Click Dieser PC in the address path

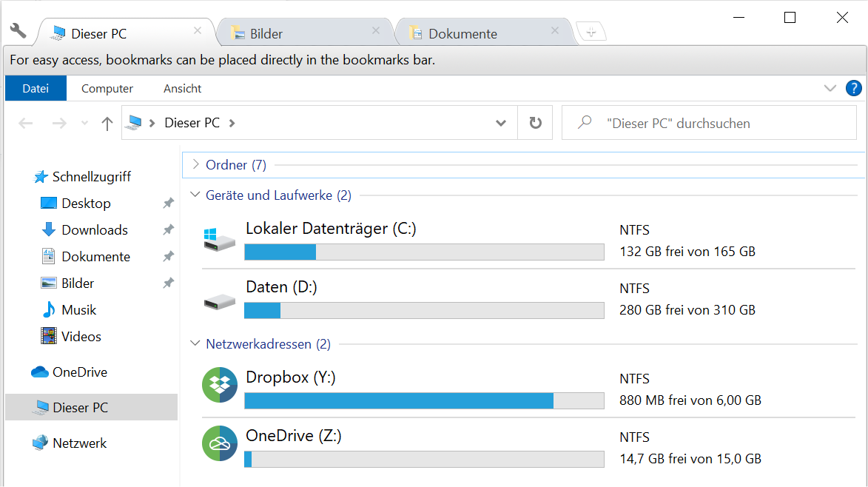192,123
